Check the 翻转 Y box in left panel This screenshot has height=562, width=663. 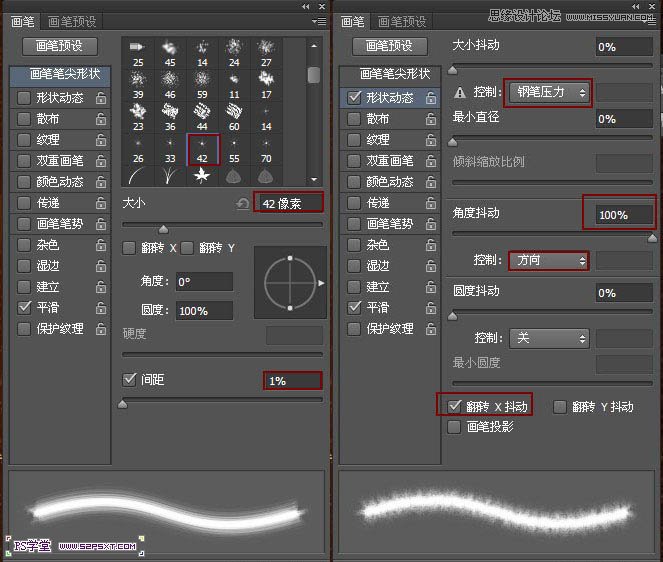click(186, 248)
